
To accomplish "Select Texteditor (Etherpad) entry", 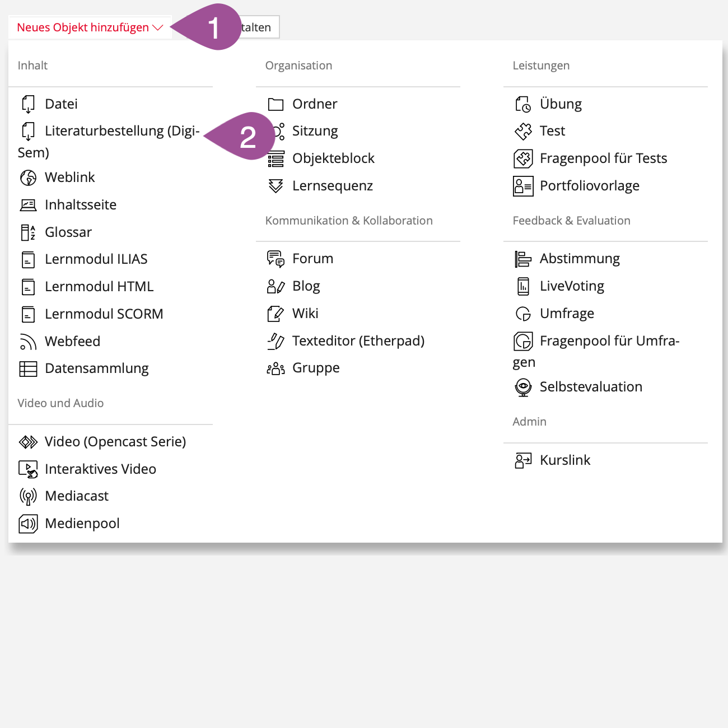I will [x=358, y=341].
